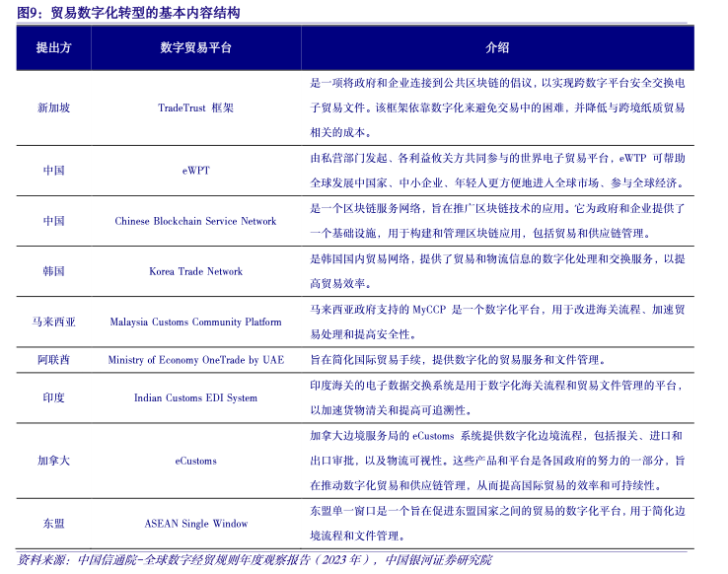Screen dimensions: 728x574
Task: Click the eWPT platform cell
Action: click(195, 170)
